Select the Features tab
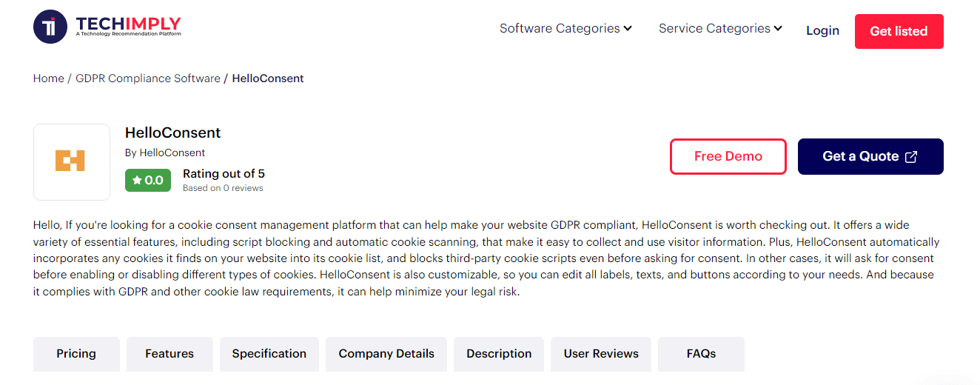The height and width of the screenshot is (385, 980). (170, 354)
